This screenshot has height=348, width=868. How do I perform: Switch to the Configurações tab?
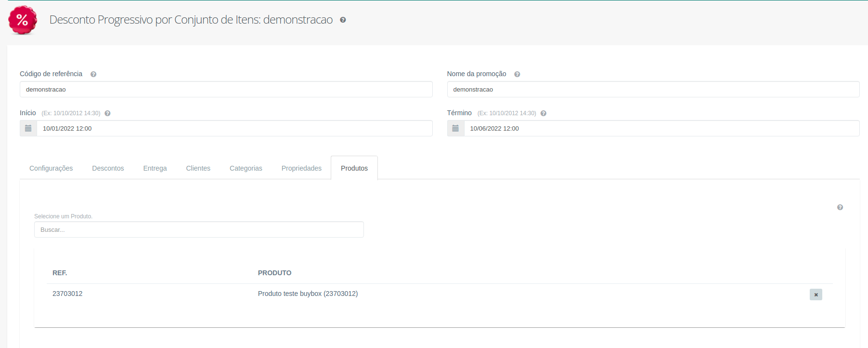(51, 168)
